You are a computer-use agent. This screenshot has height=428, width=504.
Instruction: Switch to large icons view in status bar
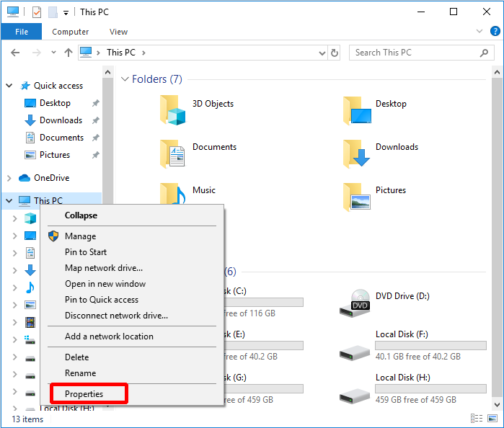[x=492, y=418]
